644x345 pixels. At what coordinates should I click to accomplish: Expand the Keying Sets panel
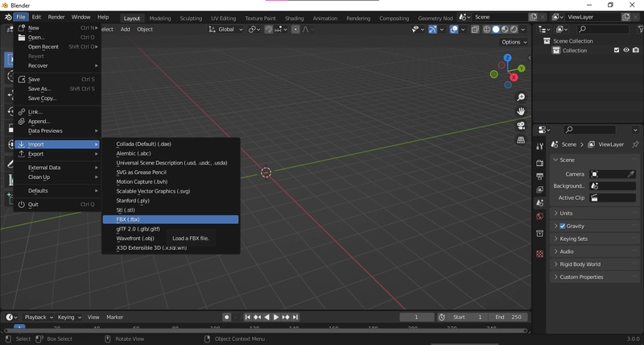coord(594,239)
